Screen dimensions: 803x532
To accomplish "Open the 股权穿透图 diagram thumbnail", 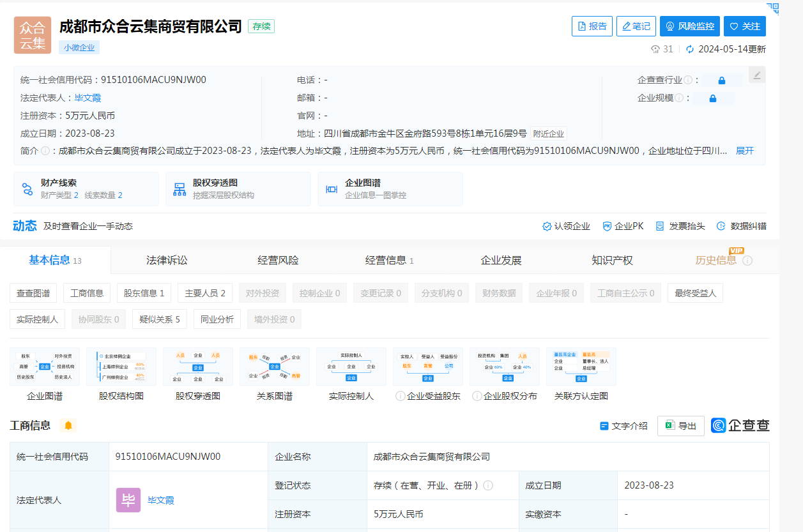I will [198, 367].
